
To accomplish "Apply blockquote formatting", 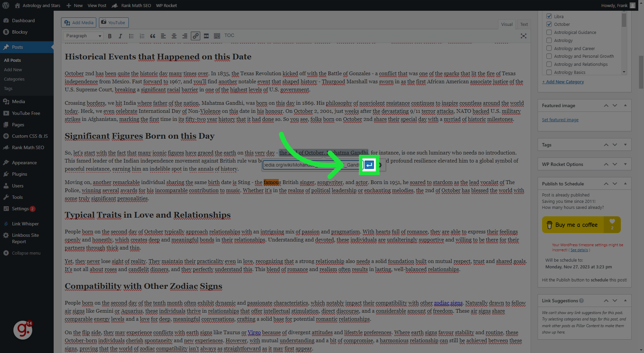I will (x=153, y=36).
